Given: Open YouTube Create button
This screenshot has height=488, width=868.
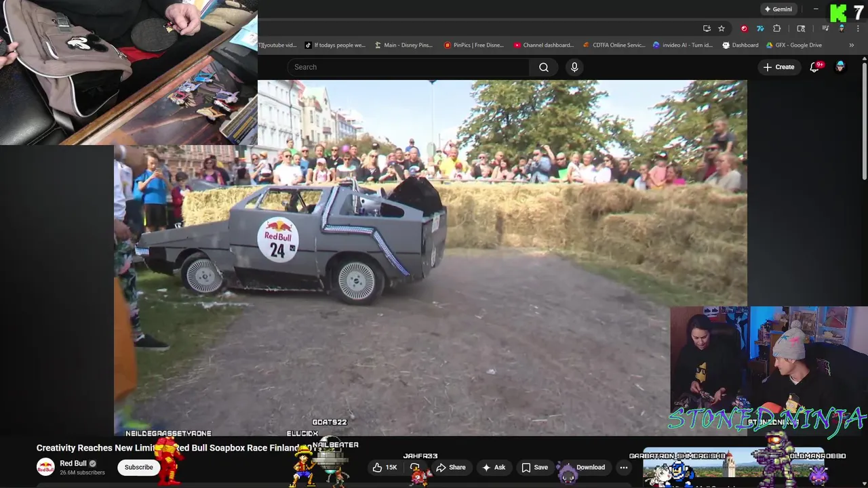Looking at the screenshot, I should click(x=778, y=67).
